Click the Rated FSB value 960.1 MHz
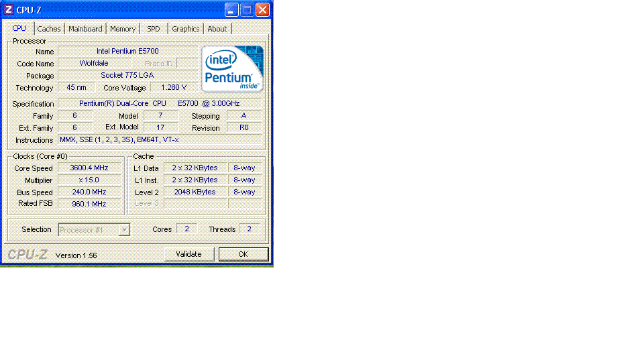 point(89,204)
